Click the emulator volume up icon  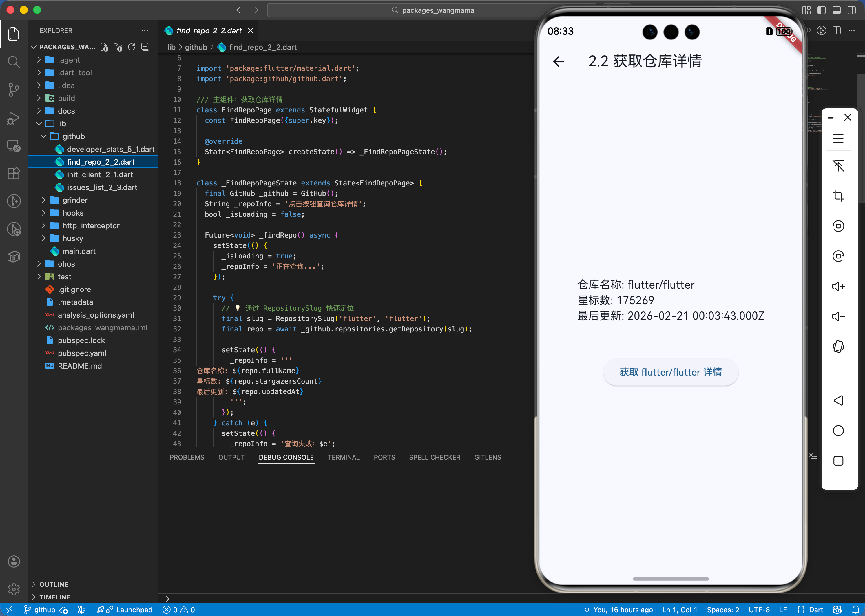[838, 286]
